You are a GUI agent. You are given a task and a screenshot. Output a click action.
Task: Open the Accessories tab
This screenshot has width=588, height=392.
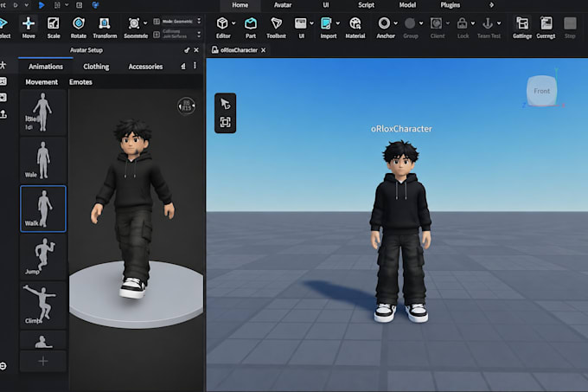click(145, 67)
